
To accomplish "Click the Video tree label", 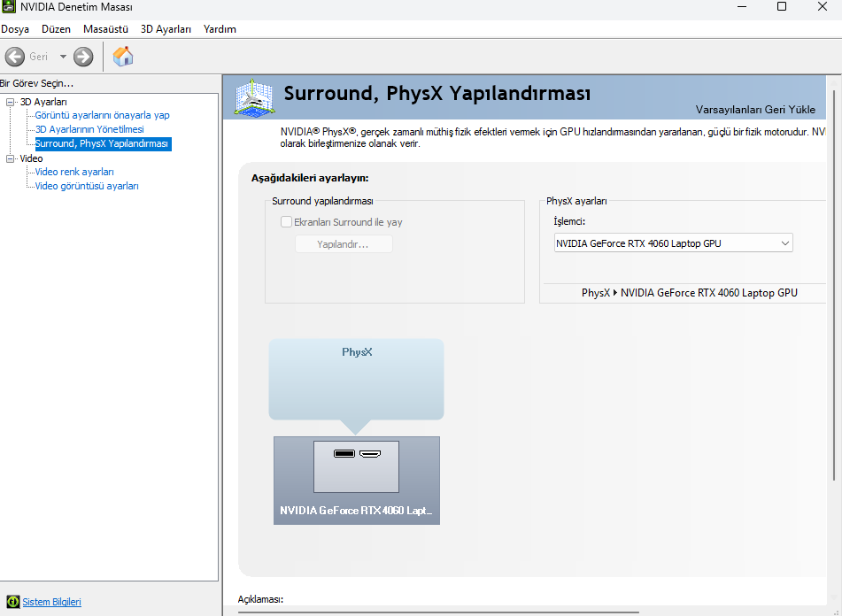I will click(31, 158).
